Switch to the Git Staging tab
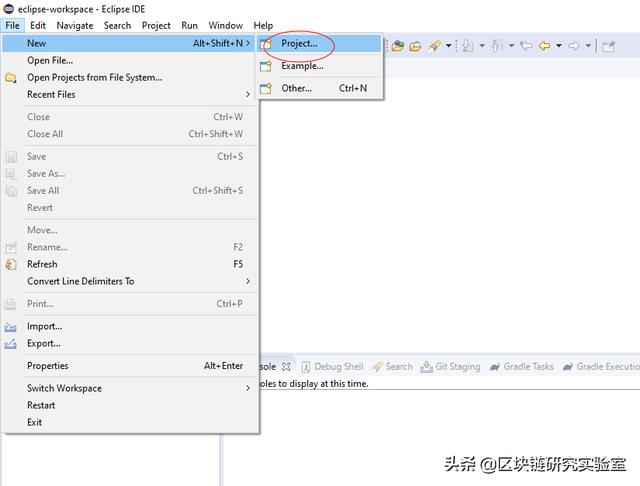Viewport: 640px width, 486px height. tap(450, 367)
